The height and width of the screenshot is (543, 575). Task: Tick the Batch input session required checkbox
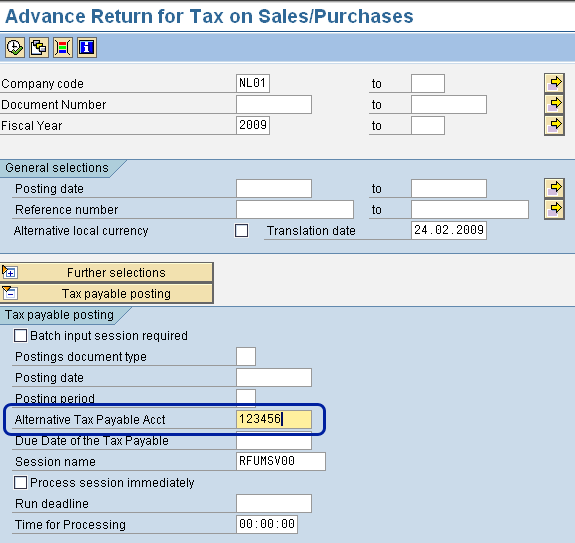pos(20,335)
